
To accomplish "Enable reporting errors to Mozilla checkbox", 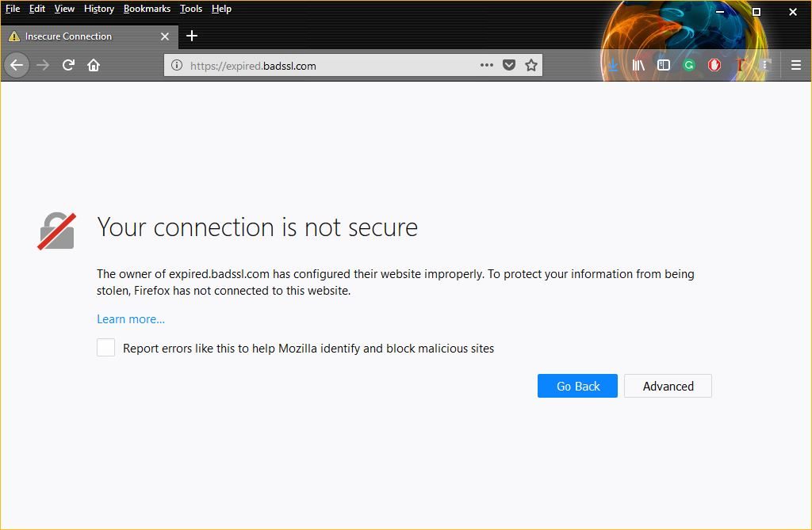I will tap(105, 347).
